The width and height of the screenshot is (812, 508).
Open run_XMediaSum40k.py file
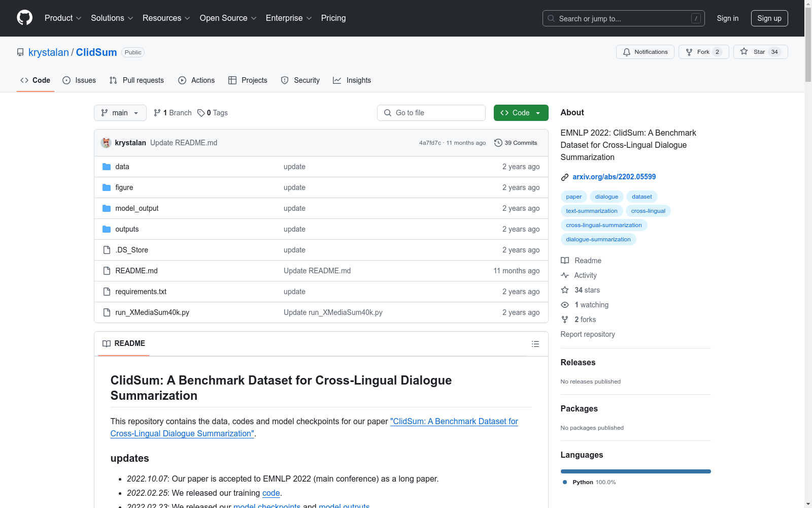[152, 312]
